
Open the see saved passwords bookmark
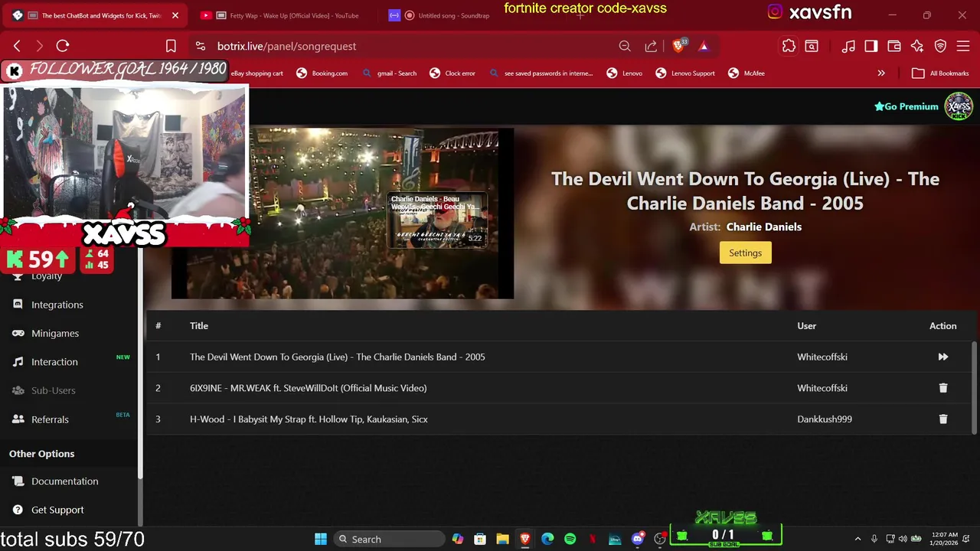[x=541, y=73]
